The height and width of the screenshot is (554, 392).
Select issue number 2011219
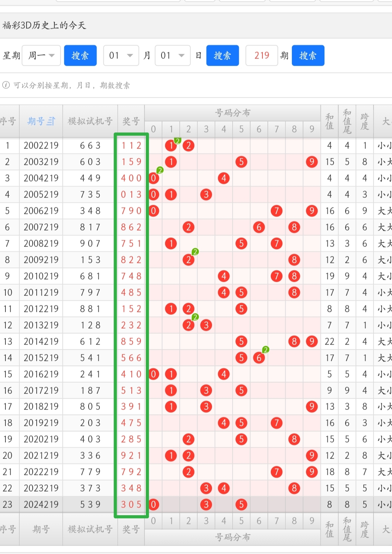coord(41,293)
